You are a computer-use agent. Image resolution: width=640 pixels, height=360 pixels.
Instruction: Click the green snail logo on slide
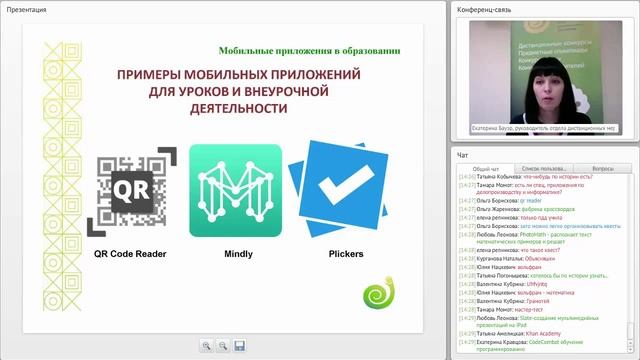[x=379, y=293]
